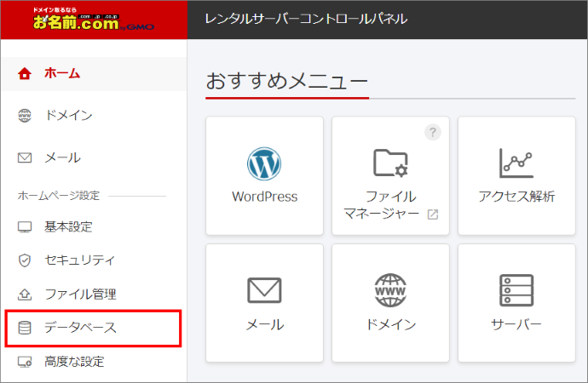Open サーバー card label

tap(516, 324)
